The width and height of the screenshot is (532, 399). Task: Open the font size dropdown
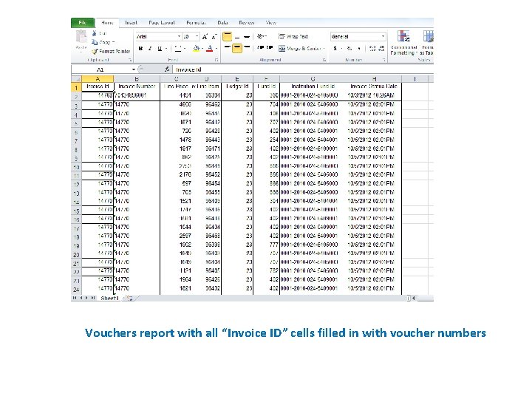pos(197,36)
